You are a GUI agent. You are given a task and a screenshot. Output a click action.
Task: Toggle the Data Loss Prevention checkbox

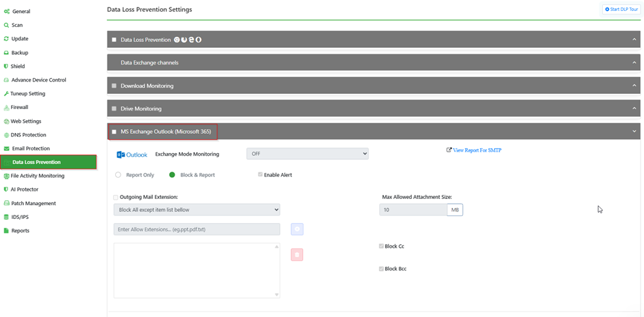[x=114, y=40]
